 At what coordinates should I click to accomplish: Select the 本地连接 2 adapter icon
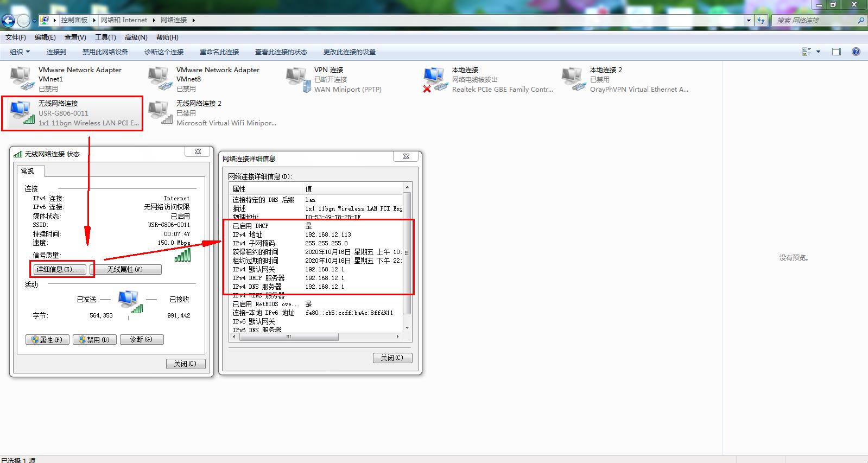tap(573, 79)
